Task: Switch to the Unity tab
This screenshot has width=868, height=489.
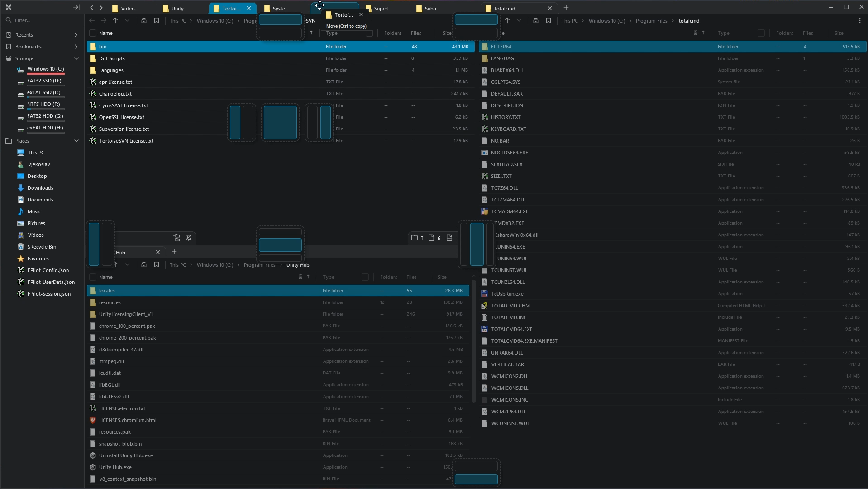Action: 177,8
